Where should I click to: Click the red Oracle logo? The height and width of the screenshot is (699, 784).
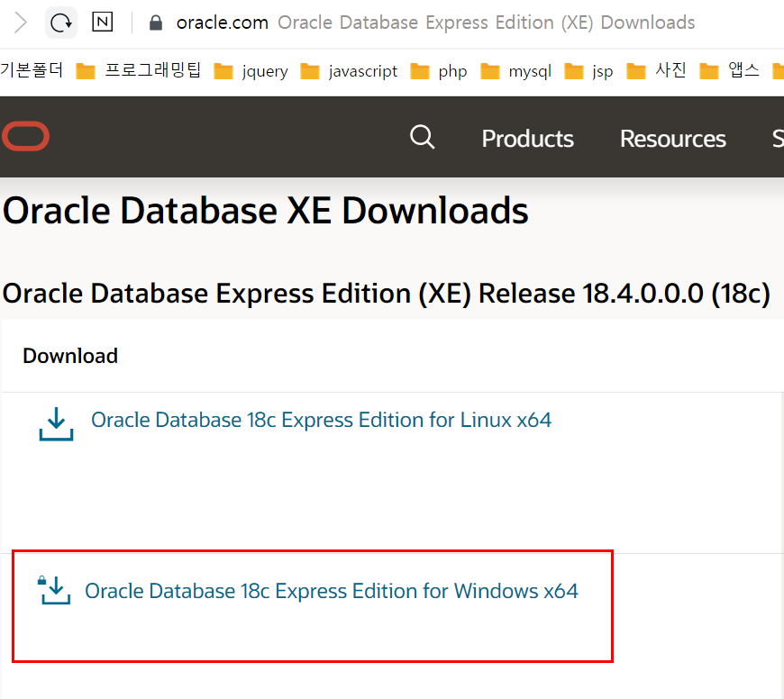point(25,136)
